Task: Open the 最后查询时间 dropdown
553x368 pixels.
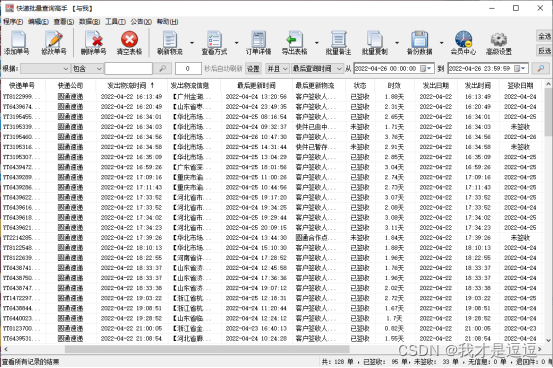Action: coord(317,68)
